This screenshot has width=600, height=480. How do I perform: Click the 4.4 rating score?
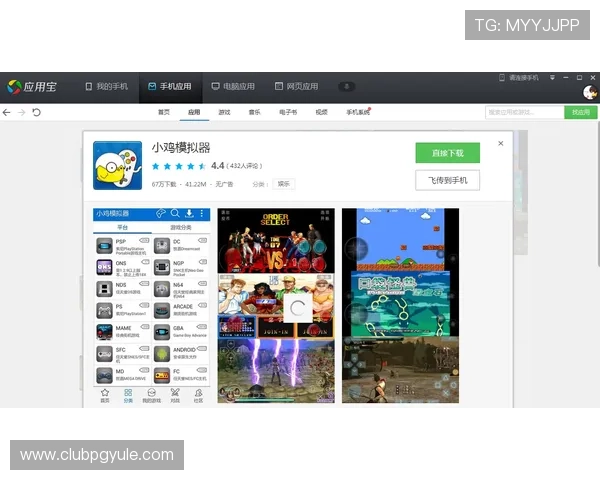click(x=217, y=166)
